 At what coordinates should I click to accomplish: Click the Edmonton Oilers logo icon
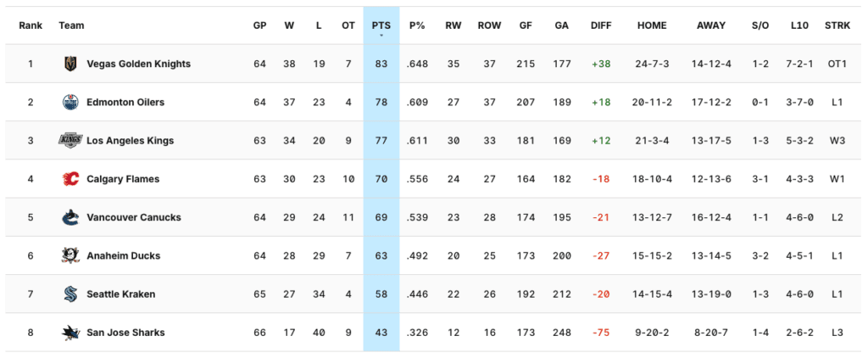[x=70, y=102]
